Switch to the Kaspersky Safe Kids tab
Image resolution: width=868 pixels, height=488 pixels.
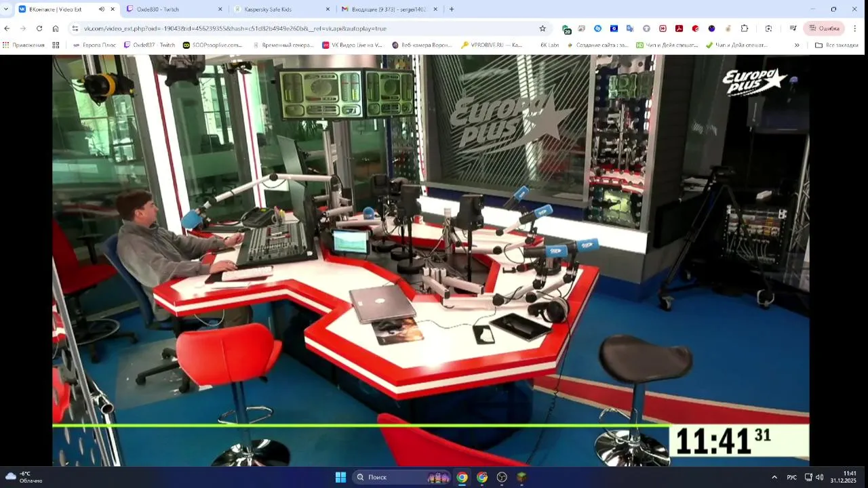tap(281, 9)
